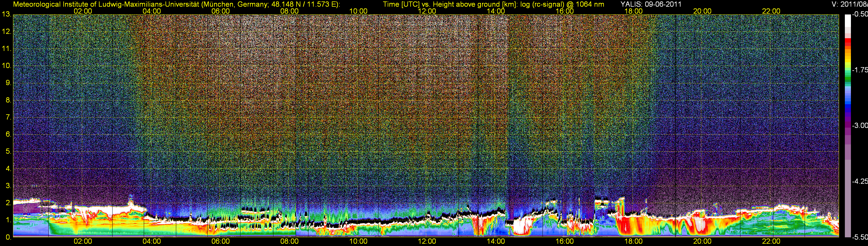Click the '22:00' label on the top time axis
Viewport: 868px width, 246px height.
(771, 11)
